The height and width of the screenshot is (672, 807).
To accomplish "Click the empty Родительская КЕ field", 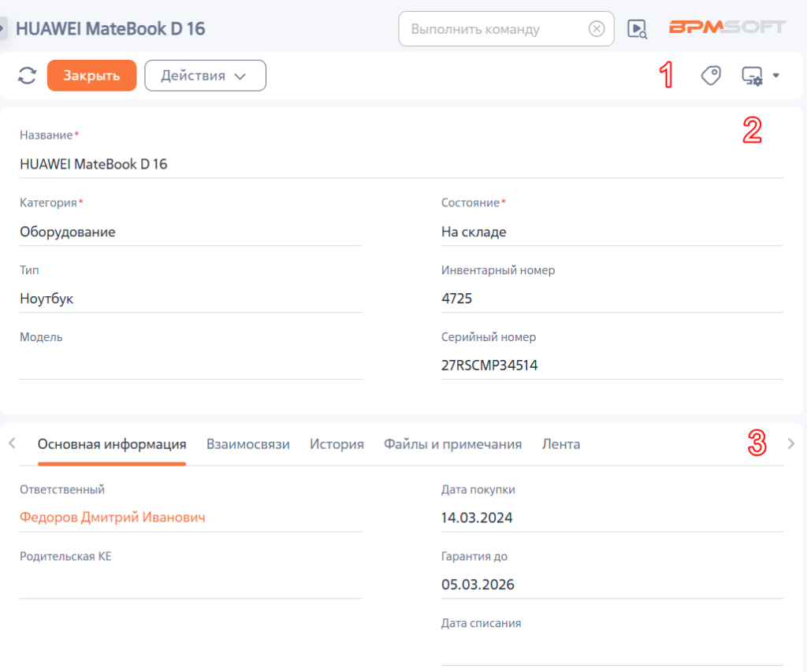I will click(x=191, y=585).
